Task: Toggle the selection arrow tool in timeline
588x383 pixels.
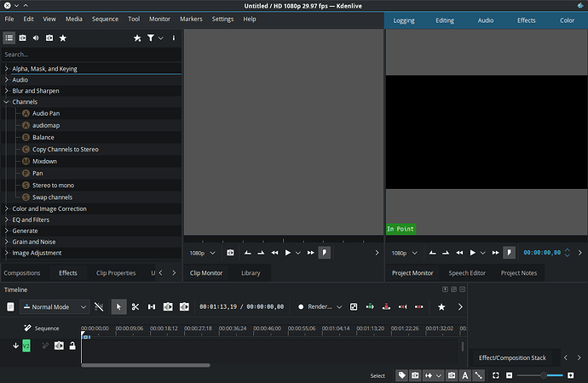Action: (118, 306)
